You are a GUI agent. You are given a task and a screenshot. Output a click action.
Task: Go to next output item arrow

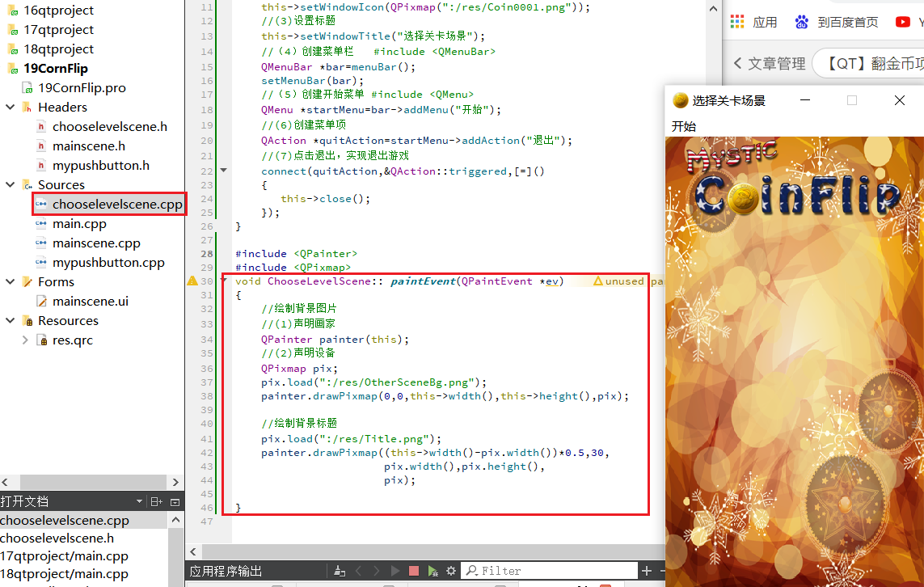377,571
